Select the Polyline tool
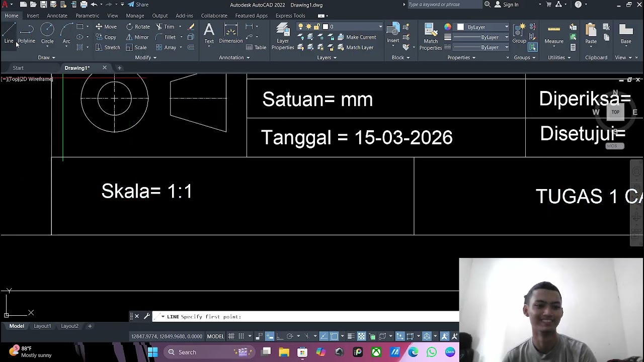 (27, 33)
